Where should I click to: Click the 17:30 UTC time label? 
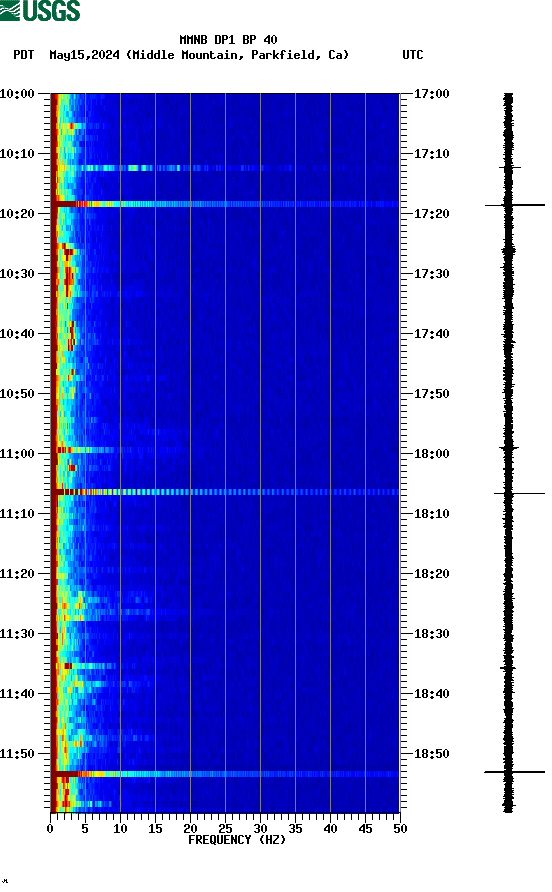click(x=431, y=274)
